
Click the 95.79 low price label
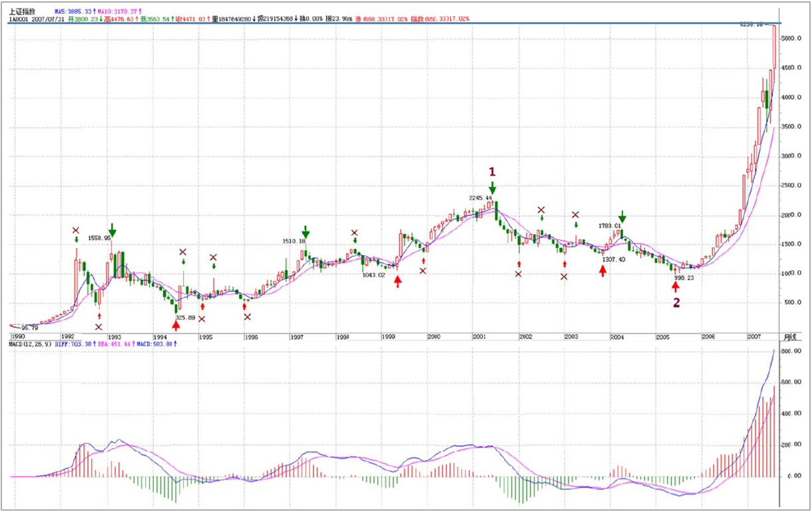28,328
